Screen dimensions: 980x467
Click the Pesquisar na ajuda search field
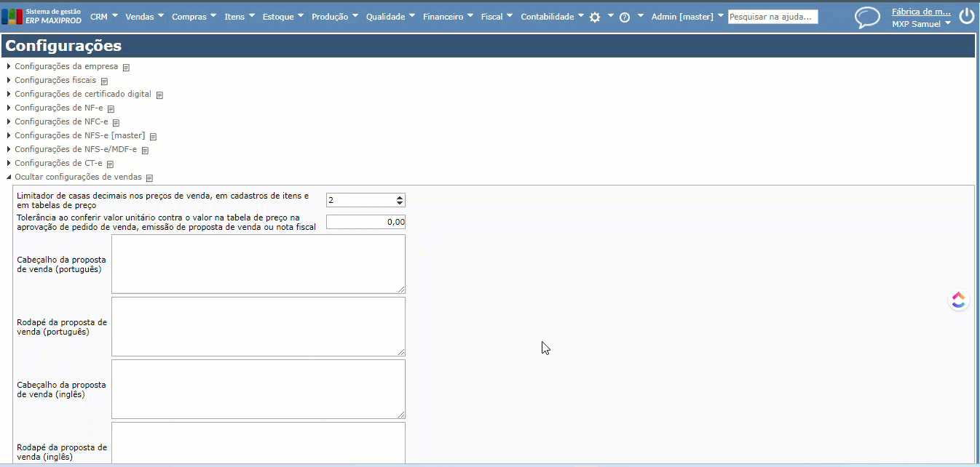click(773, 17)
